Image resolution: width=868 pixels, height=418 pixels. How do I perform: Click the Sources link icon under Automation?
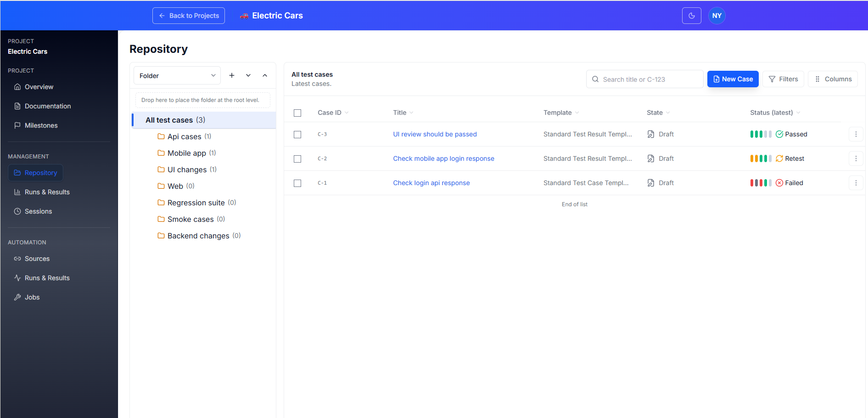tap(17, 259)
